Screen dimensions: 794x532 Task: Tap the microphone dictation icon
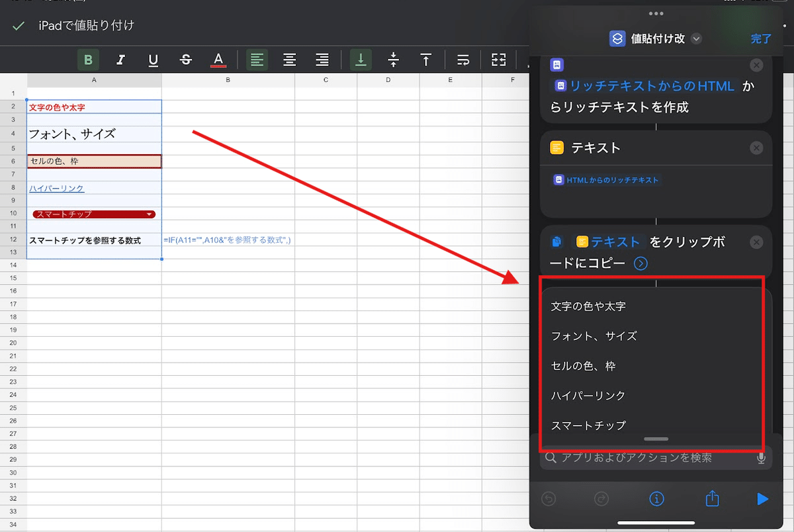[761, 458]
